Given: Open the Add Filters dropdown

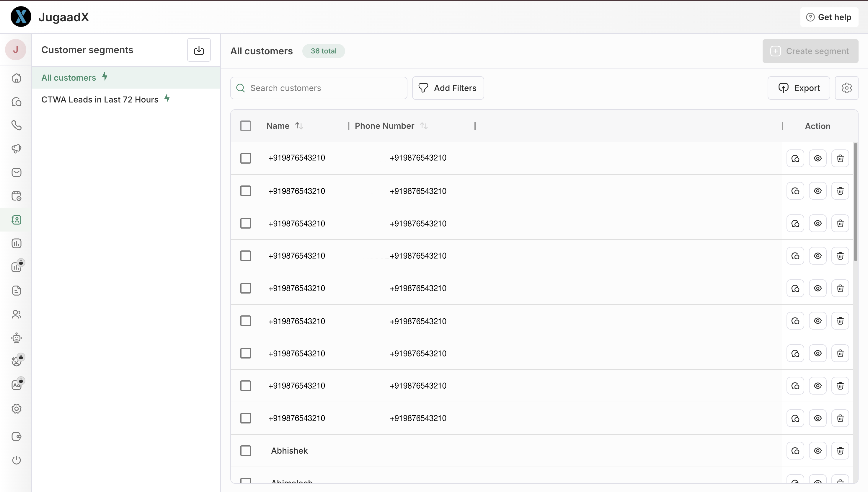Looking at the screenshot, I should click(448, 88).
